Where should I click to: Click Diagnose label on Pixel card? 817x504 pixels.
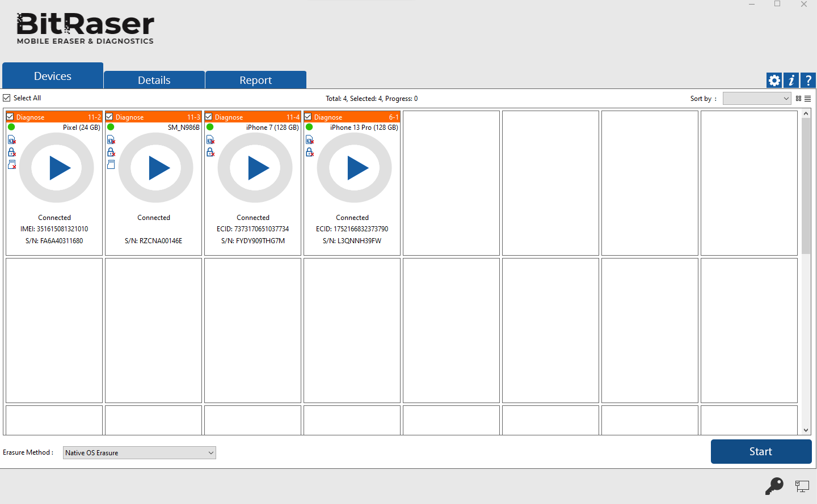coord(30,117)
